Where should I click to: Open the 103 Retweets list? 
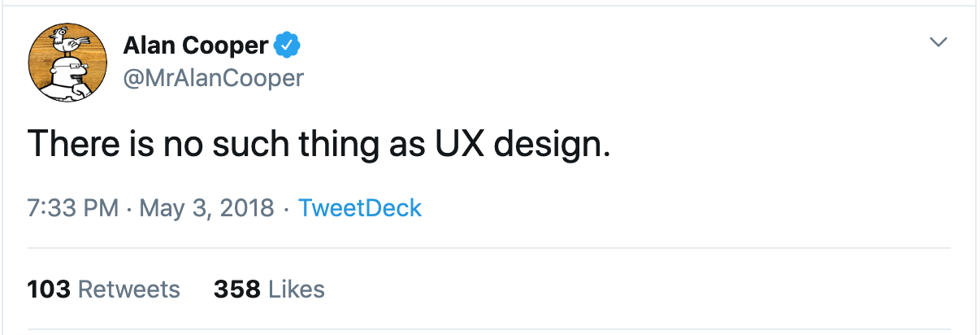click(x=103, y=289)
